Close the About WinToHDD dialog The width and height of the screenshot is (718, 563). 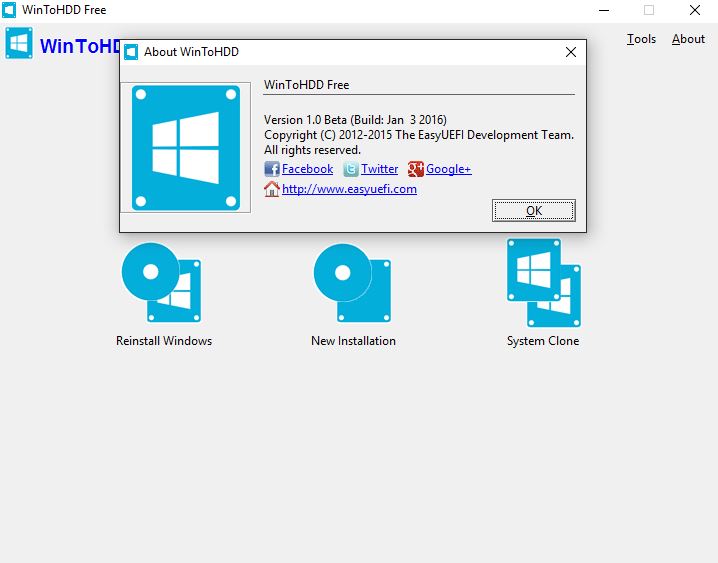pyautogui.click(x=571, y=52)
